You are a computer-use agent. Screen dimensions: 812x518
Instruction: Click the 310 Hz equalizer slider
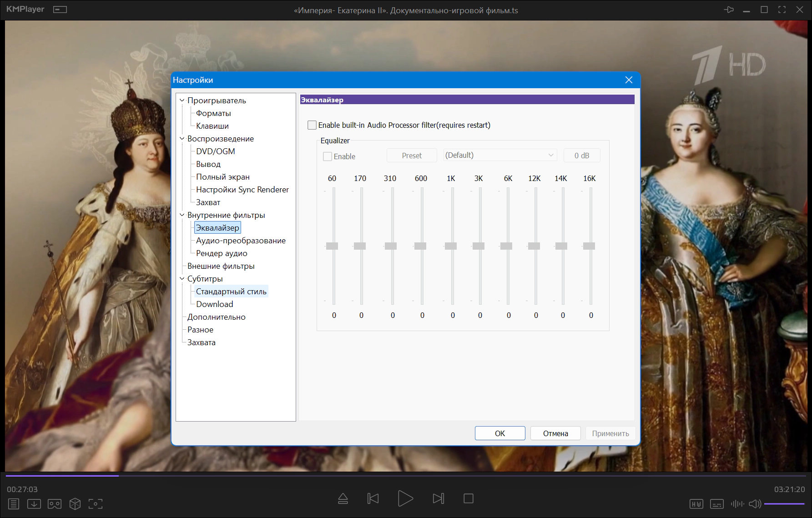tap(391, 246)
